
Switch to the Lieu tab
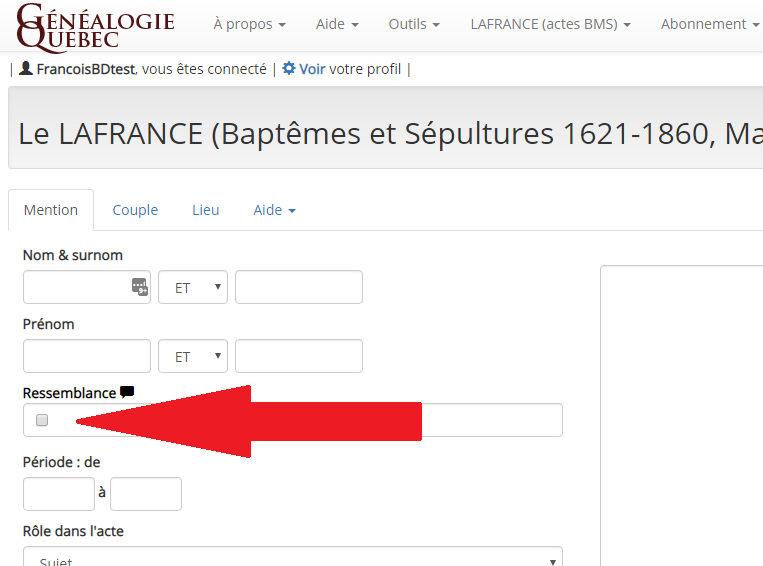(x=206, y=210)
